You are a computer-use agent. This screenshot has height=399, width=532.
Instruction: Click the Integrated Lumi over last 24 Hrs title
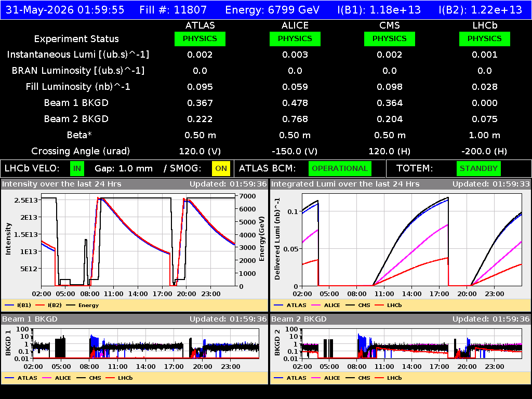(345, 184)
